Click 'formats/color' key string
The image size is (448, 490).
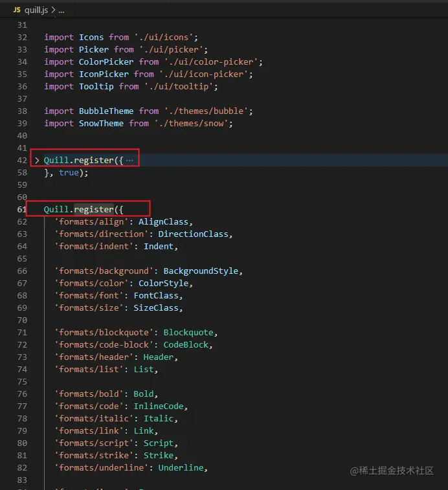91,283
